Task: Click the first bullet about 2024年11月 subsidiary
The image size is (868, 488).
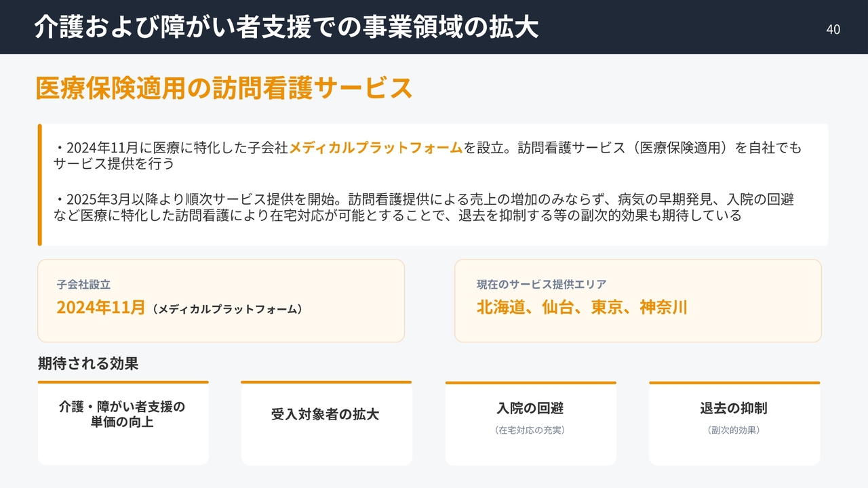Action: 427,155
